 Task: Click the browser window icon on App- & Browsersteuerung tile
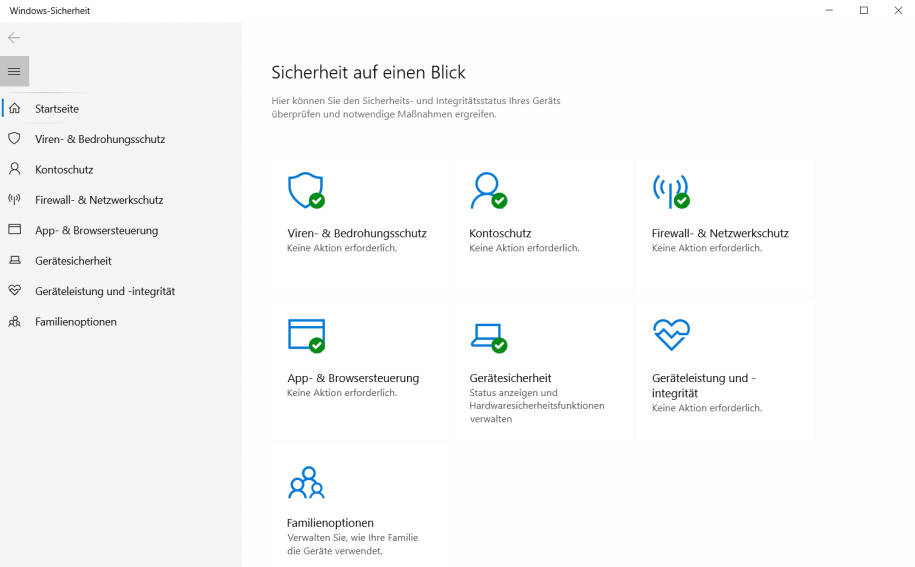click(x=306, y=335)
